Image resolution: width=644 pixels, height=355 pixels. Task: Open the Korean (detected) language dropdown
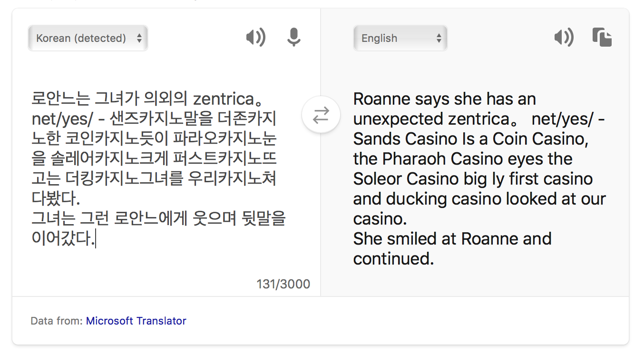88,38
